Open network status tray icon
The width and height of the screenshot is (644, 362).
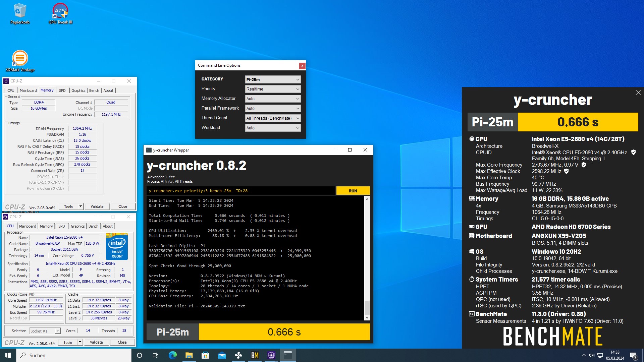click(x=600, y=355)
